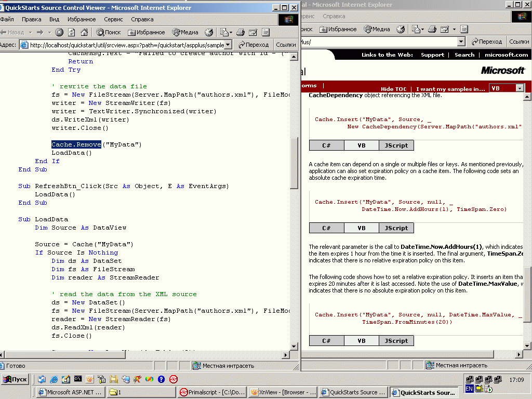The image size is (532, 399).
Task: Go to the home page
Action: 85,32
